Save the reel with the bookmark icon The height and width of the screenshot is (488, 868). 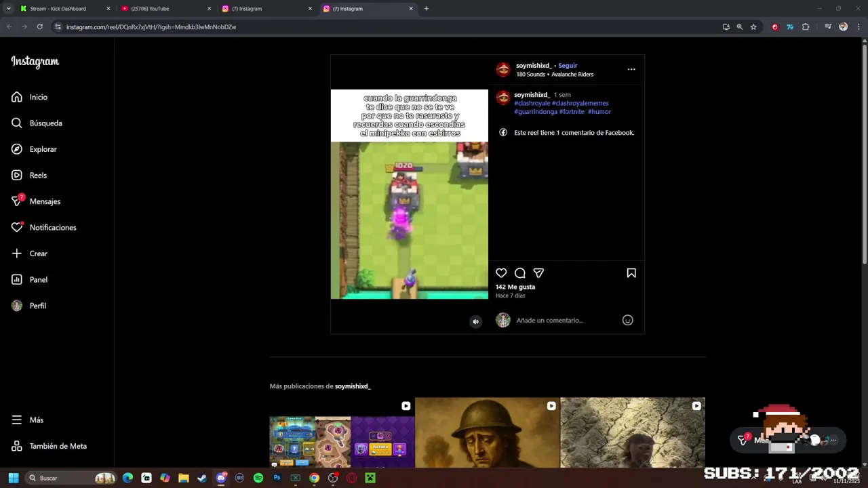coord(631,273)
